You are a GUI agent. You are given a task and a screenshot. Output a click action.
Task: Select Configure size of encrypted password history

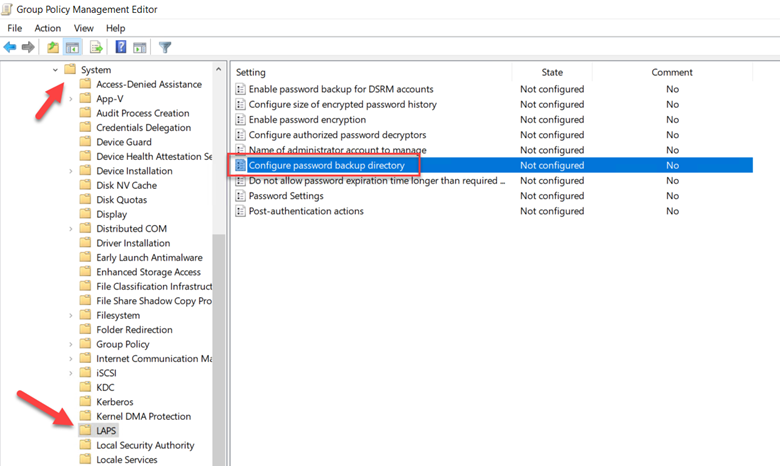(342, 104)
